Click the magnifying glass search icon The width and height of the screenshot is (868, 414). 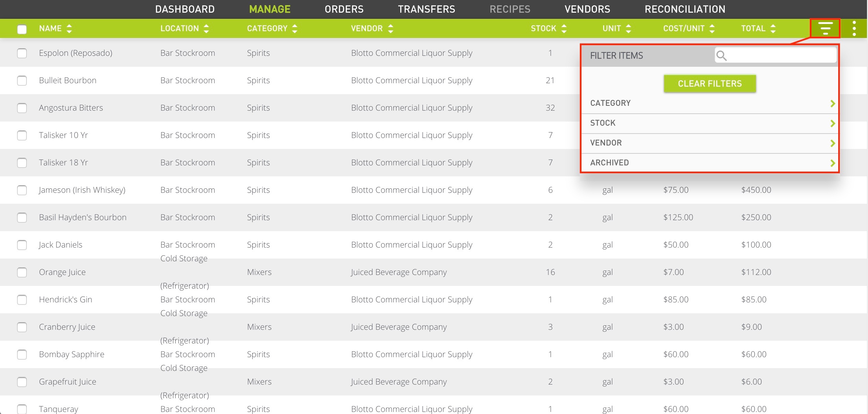tap(722, 55)
